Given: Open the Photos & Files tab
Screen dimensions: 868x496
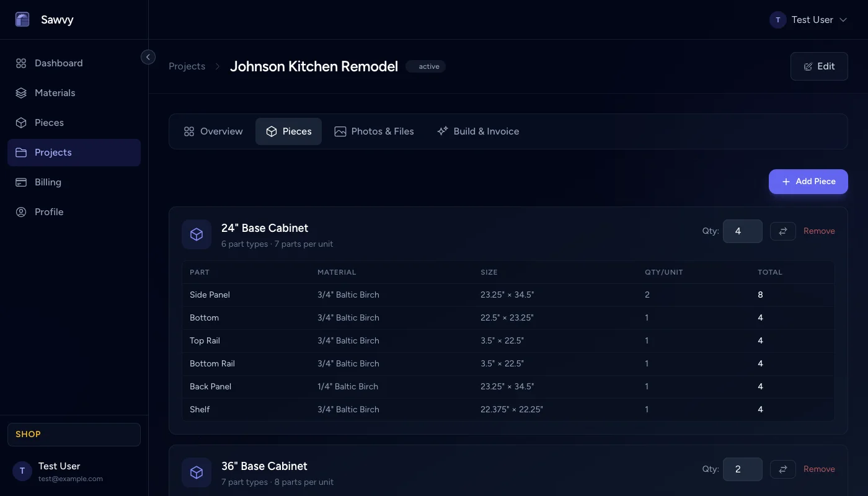Looking at the screenshot, I should 374,131.
